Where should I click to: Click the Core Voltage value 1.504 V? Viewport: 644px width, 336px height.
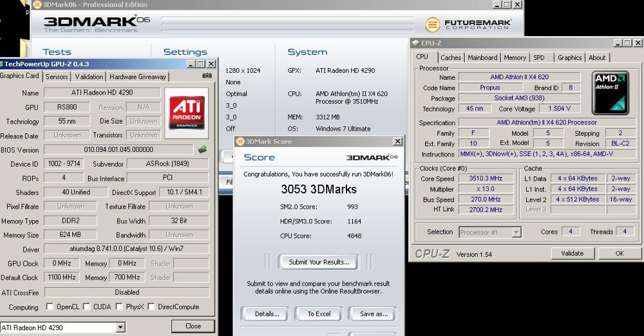coord(559,108)
